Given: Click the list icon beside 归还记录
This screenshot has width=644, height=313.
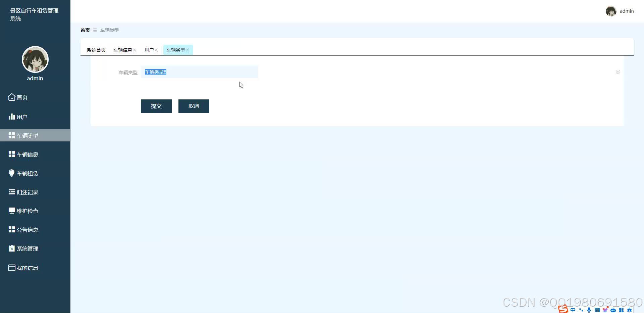Looking at the screenshot, I should (x=12, y=192).
